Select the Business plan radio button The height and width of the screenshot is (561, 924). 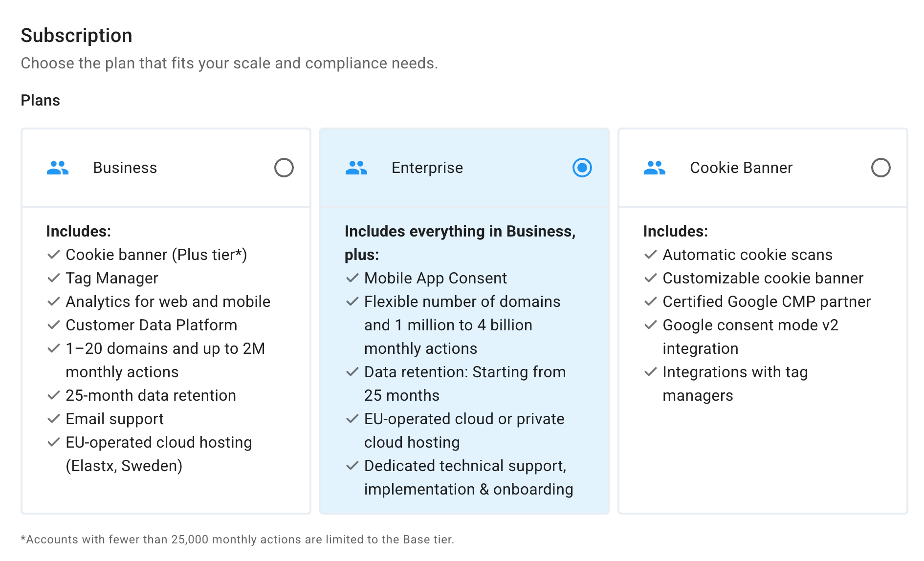coord(284,168)
